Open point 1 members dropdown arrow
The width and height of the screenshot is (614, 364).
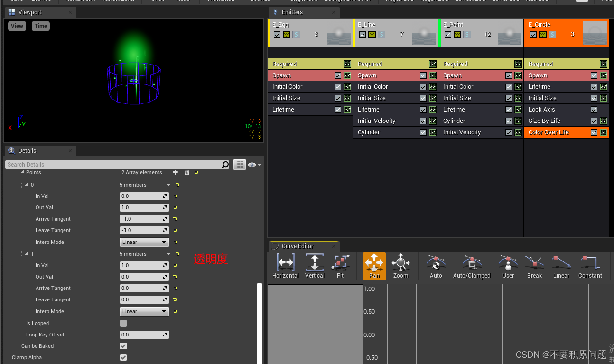[168, 254]
